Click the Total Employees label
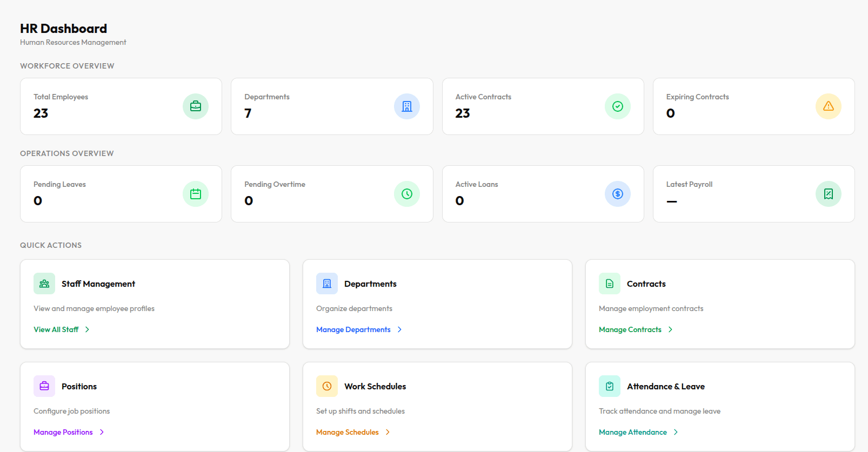The width and height of the screenshot is (868, 452). click(x=61, y=97)
